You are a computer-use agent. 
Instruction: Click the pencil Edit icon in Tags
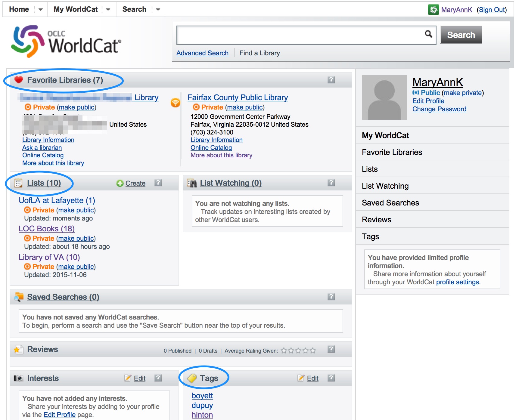point(301,378)
